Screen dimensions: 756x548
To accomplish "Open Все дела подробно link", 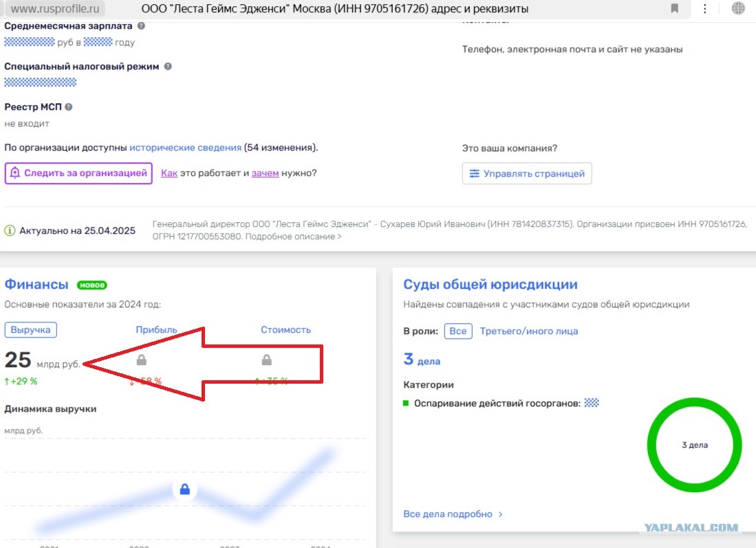I will (453, 514).
